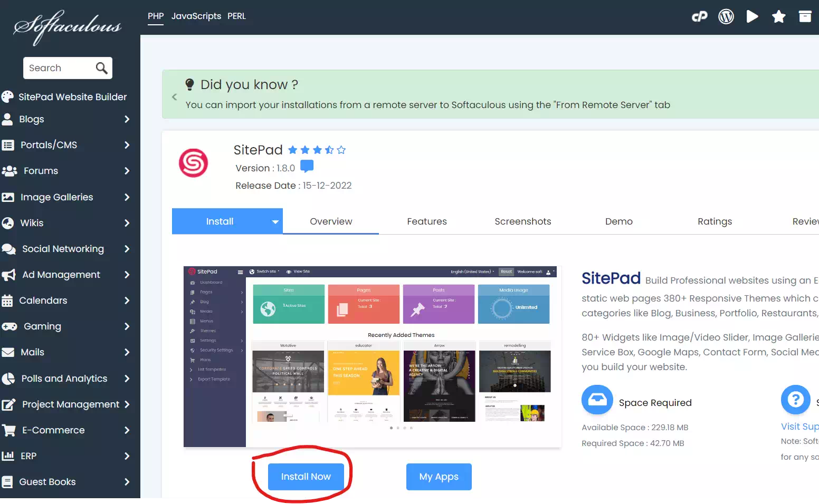The height and width of the screenshot is (504, 819).
Task: Open the Features tab
Action: [427, 221]
